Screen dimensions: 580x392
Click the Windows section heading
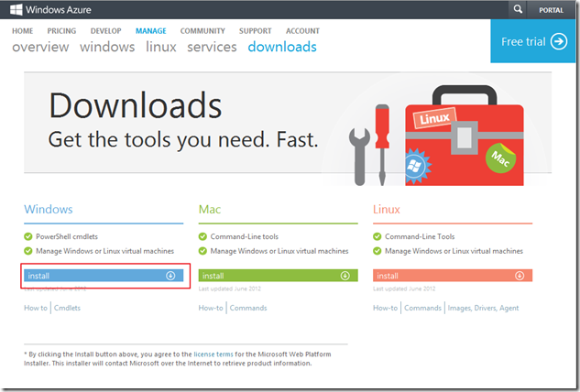pos(49,210)
